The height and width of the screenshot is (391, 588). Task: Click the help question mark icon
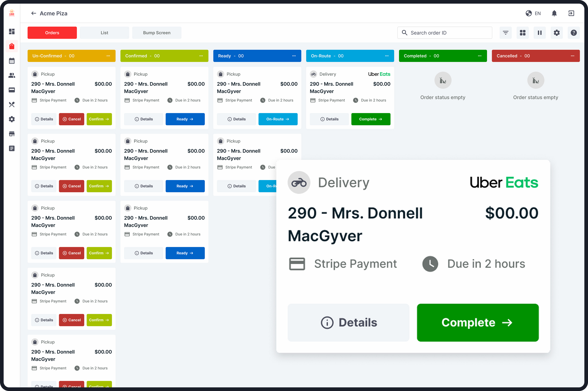coord(573,33)
